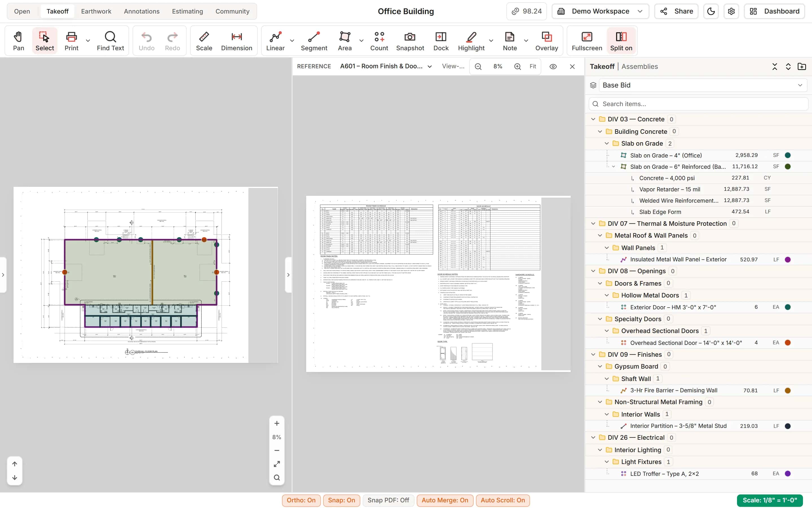812x508 pixels.
Task: Open the Open tab
Action: pos(22,11)
